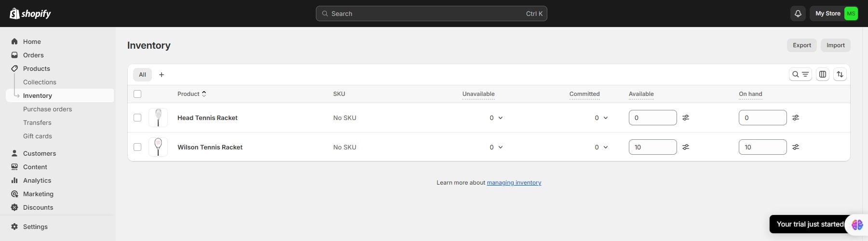Click the Marketing target icon

[14, 194]
